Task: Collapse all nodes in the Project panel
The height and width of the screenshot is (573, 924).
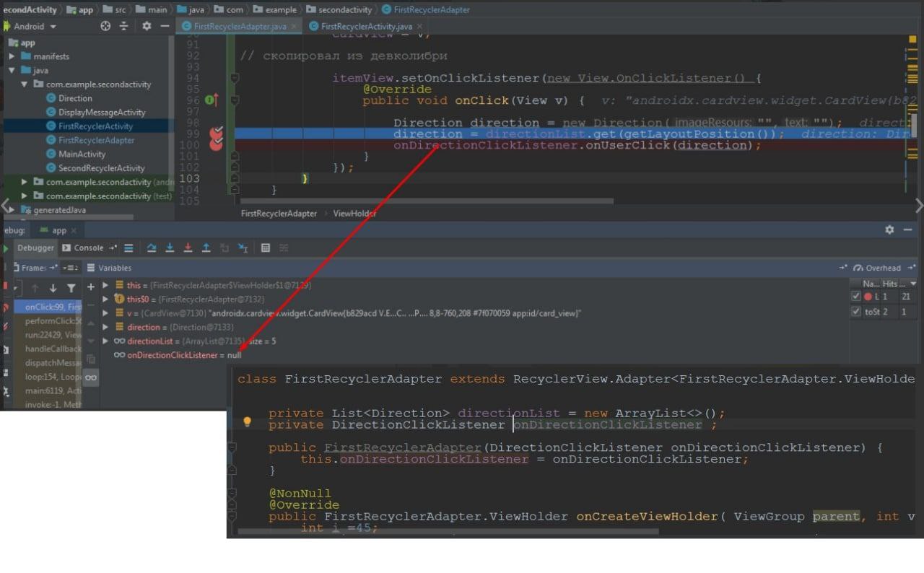Action: click(x=123, y=26)
